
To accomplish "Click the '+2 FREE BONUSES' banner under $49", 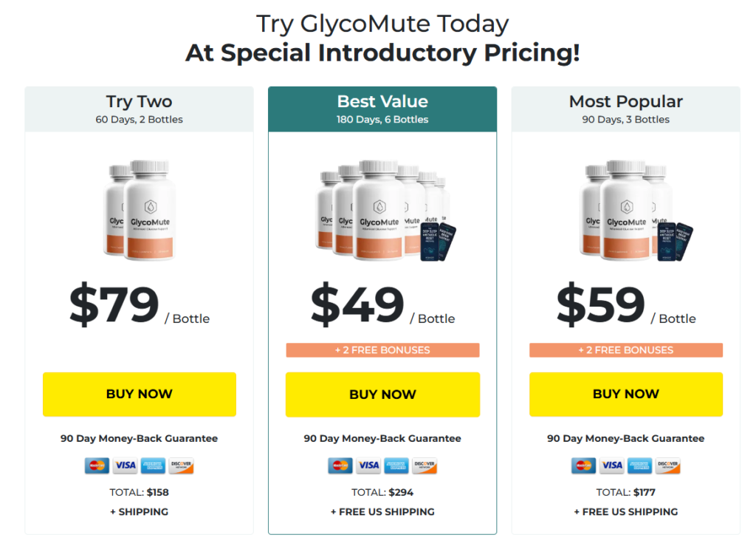I will (382, 349).
